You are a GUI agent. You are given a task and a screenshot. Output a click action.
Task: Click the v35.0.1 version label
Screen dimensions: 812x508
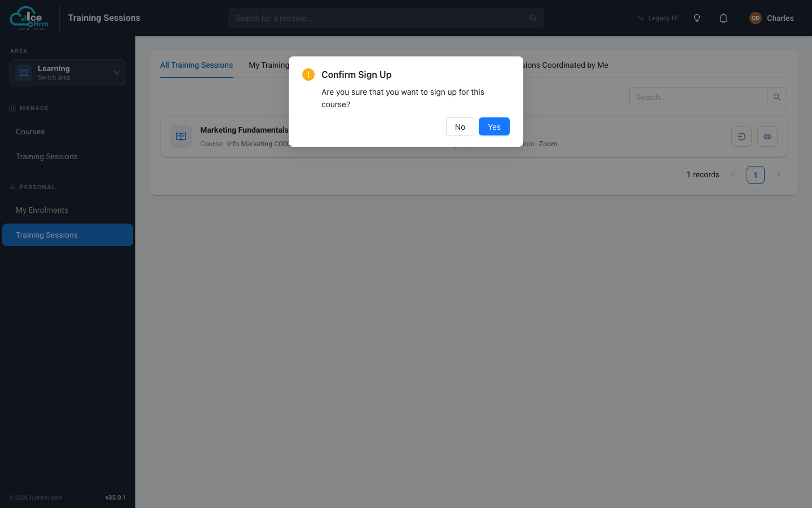[116, 497]
